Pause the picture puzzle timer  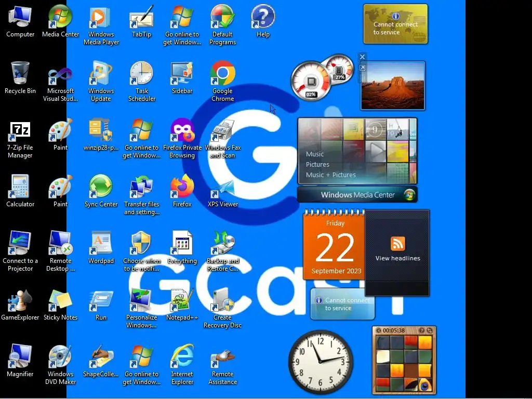379,330
